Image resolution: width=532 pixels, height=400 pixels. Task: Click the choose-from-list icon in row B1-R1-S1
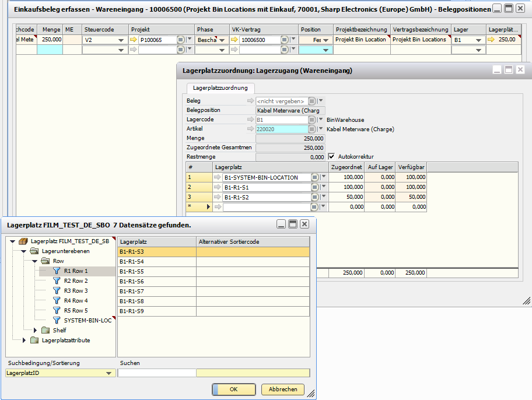click(314, 187)
